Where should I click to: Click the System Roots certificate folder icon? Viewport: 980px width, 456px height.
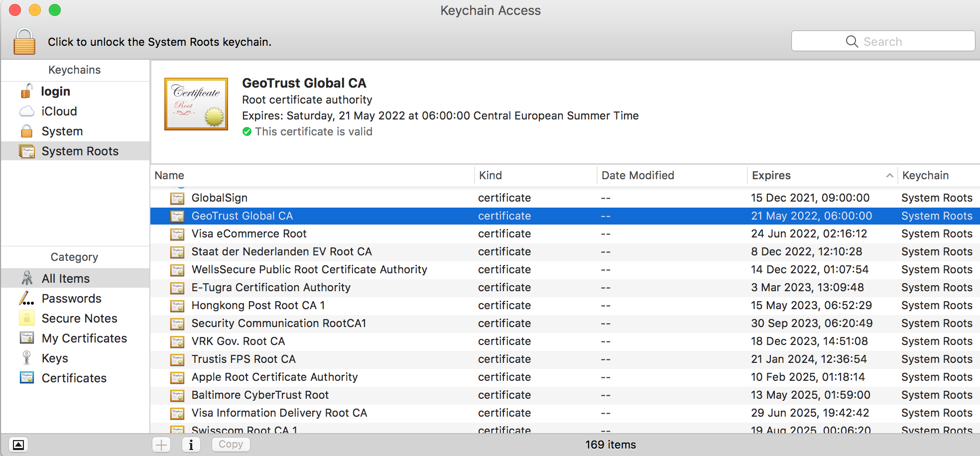coord(27,151)
